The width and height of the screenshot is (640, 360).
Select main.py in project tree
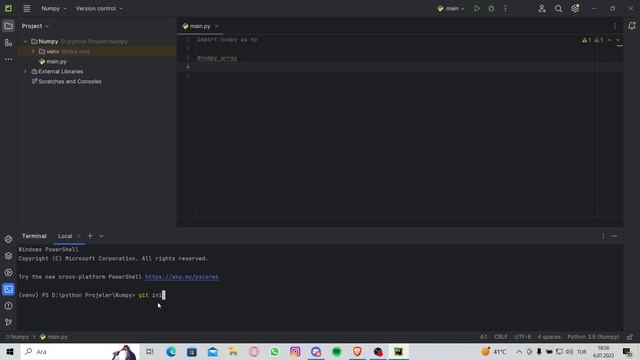click(56, 62)
